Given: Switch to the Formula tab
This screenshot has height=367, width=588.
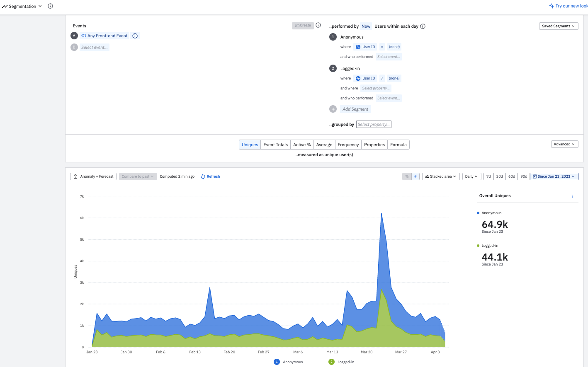Looking at the screenshot, I should click(x=398, y=145).
